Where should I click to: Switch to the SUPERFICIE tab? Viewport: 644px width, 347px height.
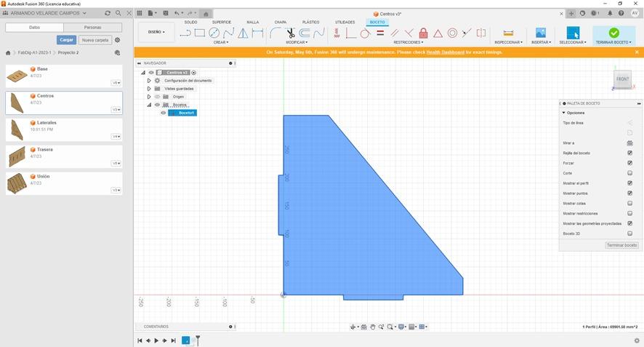pyautogui.click(x=222, y=23)
